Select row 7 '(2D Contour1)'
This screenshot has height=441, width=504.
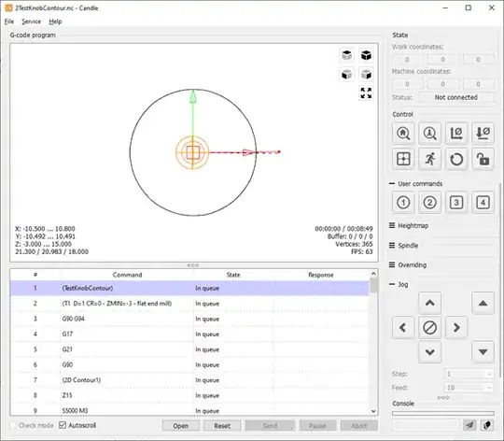point(189,380)
